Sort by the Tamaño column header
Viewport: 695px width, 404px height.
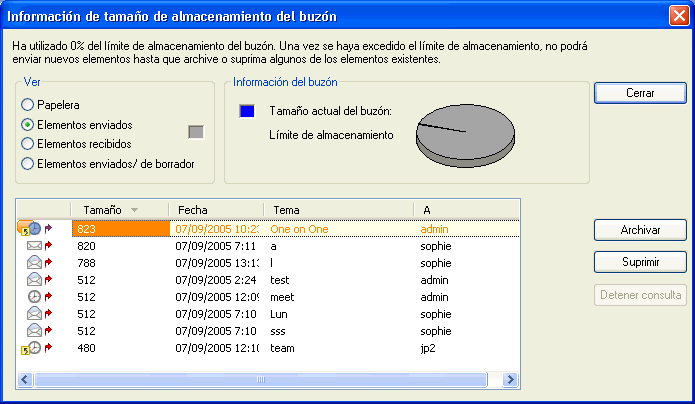120,210
